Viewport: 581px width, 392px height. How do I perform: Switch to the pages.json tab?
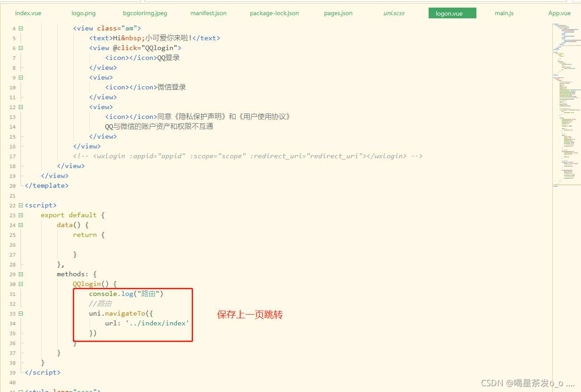coord(338,13)
